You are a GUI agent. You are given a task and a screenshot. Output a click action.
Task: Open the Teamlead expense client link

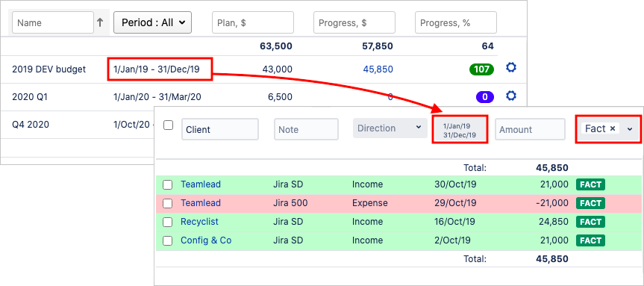coord(201,203)
